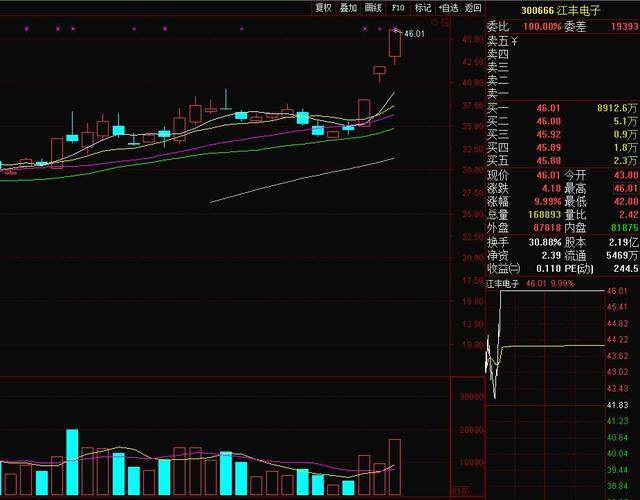Click the 复权 toolbar button

tap(324, 7)
